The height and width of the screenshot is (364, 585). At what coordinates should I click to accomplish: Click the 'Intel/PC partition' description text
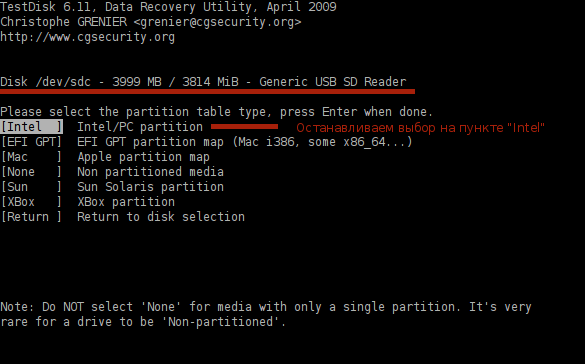click(140, 127)
